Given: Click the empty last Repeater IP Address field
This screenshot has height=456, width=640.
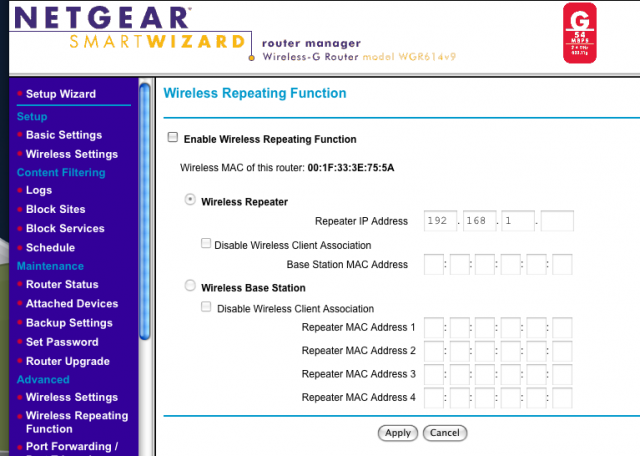Looking at the screenshot, I should (x=557, y=221).
